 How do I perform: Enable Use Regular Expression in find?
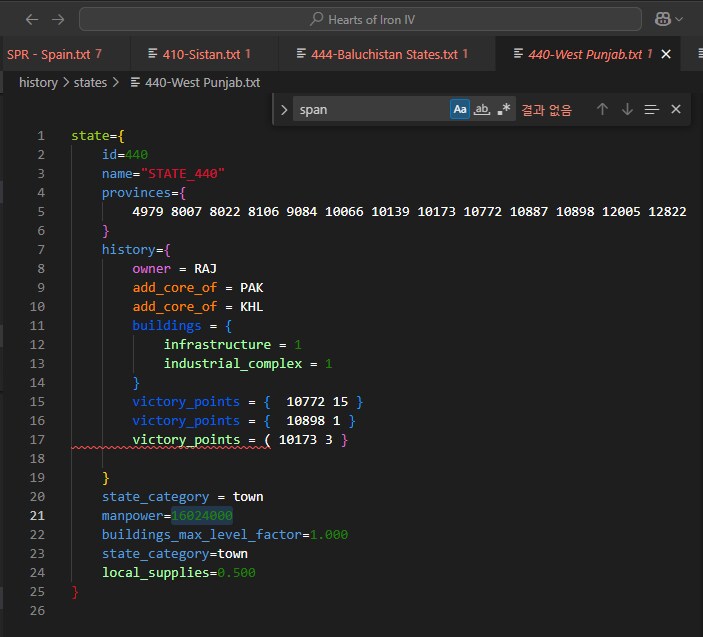504,109
